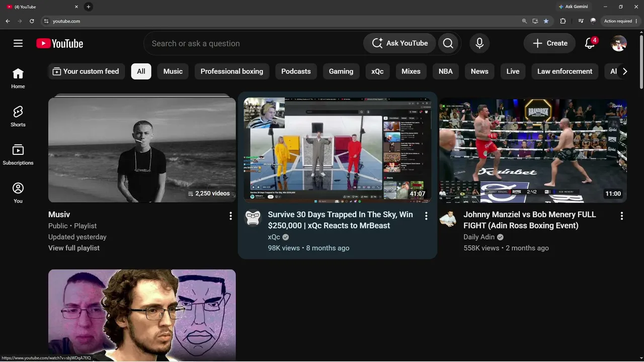Open the YouTube guide hamburger menu
Screen dimensions: 644x362
(x=18, y=43)
